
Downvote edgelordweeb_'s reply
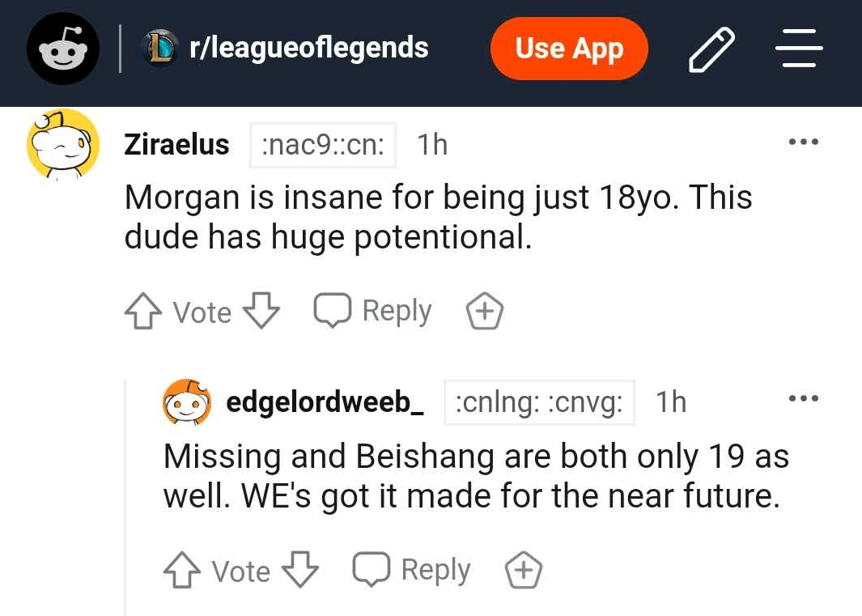pos(299,571)
